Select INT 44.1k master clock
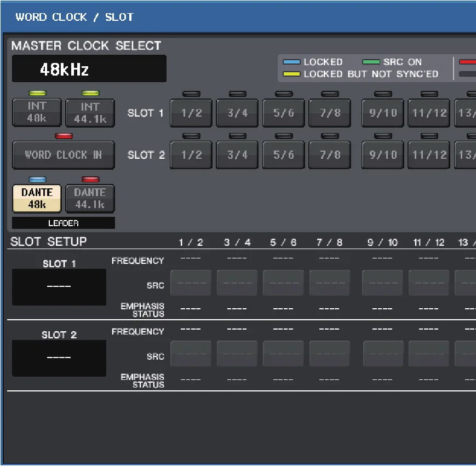Viewport: 476px width, 467px height. pos(90,112)
